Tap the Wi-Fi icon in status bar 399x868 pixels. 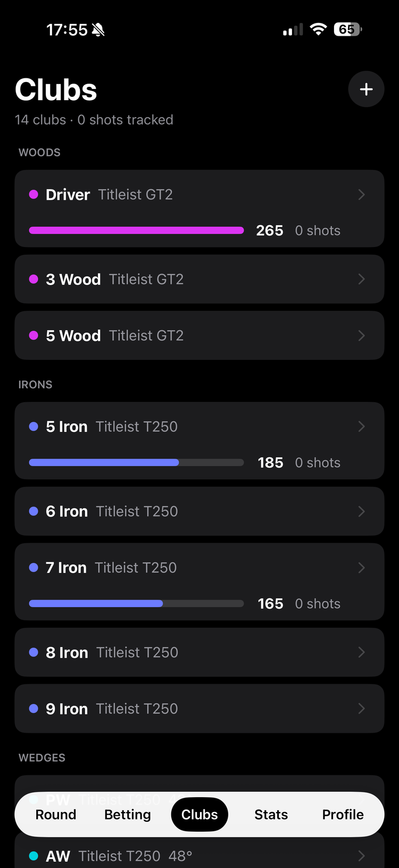point(318,29)
